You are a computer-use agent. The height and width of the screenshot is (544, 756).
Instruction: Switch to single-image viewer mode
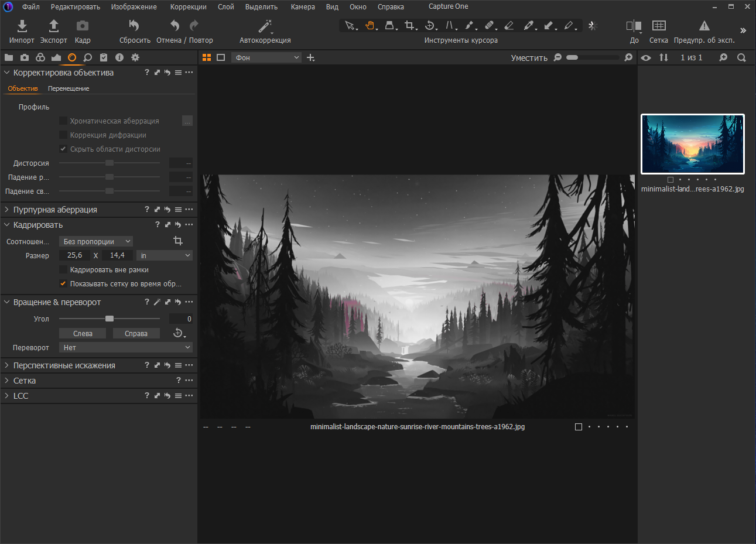(x=221, y=57)
